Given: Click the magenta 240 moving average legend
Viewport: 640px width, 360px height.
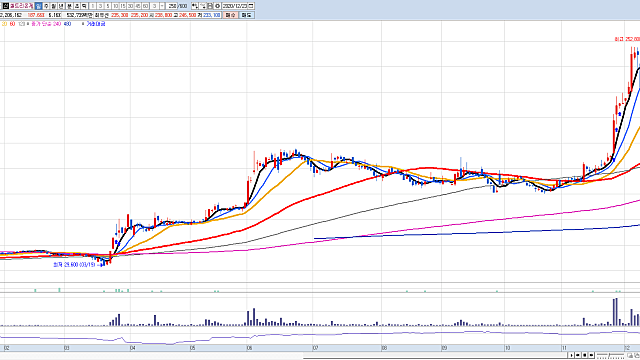Looking at the screenshot, I should (x=57, y=24).
